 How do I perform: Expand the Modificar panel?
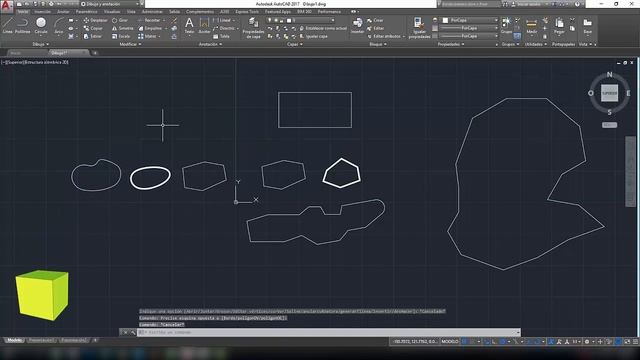[x=130, y=44]
